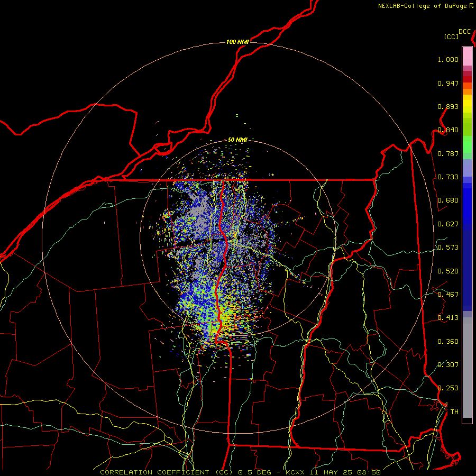This screenshot has height=476, width=476.
Task: Click the [CC] units label above color bar
Action: (x=451, y=36)
